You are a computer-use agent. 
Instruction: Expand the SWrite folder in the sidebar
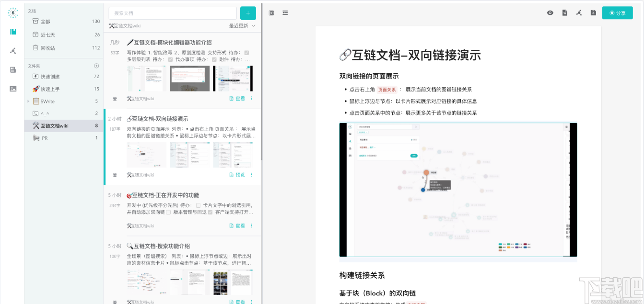pos(28,101)
